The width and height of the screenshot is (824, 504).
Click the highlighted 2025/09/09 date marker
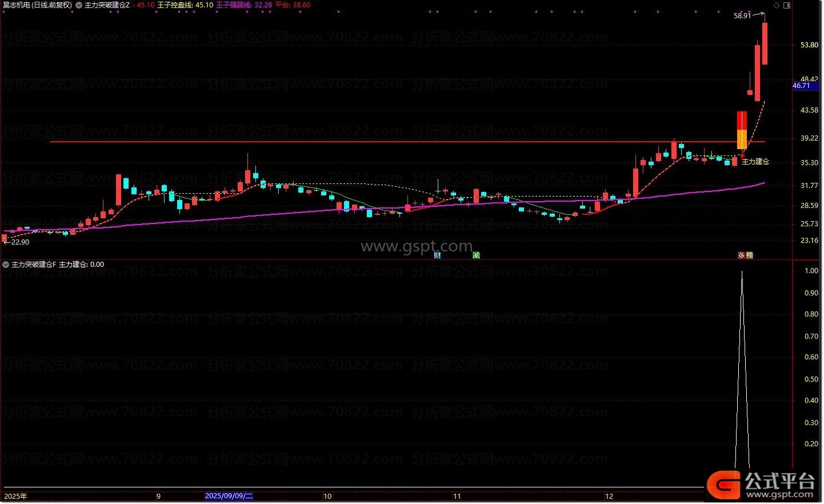click(x=229, y=496)
